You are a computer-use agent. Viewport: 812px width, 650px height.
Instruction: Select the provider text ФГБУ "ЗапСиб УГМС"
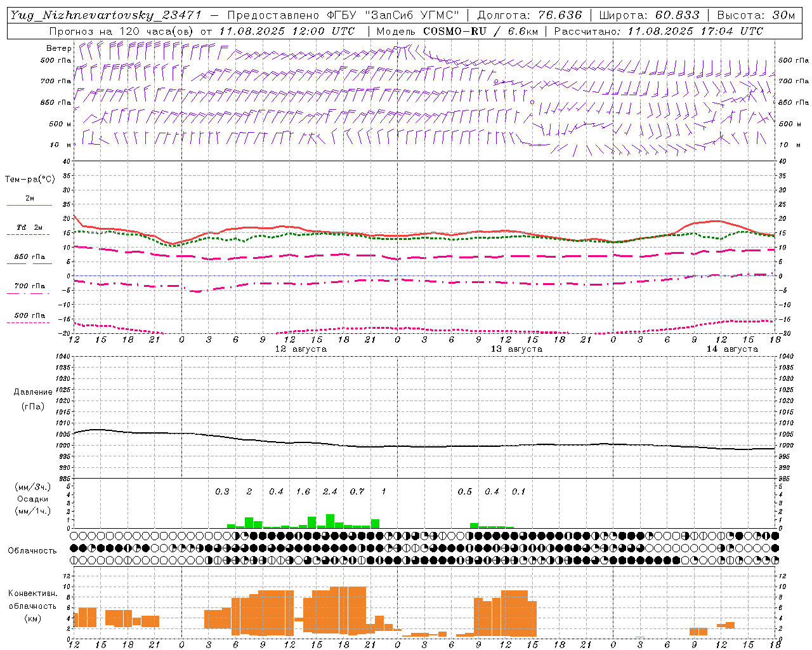click(388, 15)
